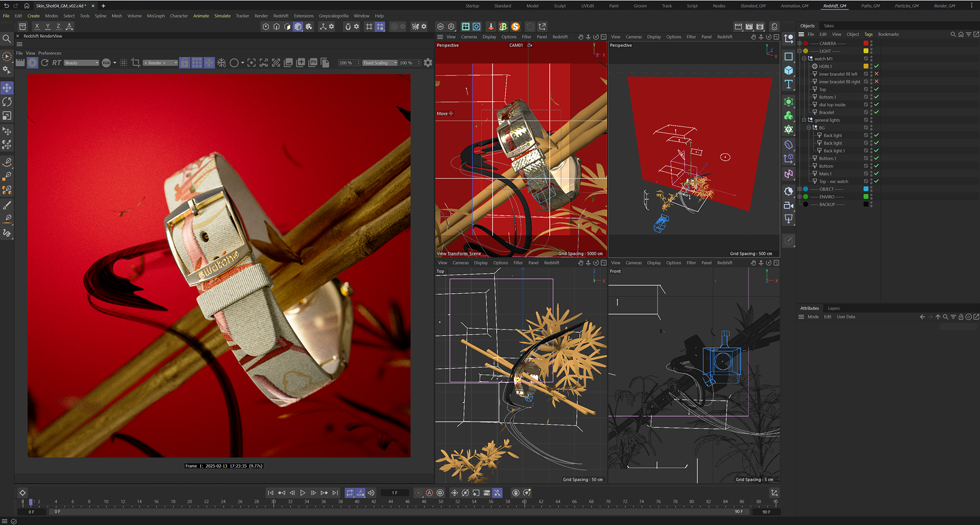Expand the ENVIRO group

799,197
